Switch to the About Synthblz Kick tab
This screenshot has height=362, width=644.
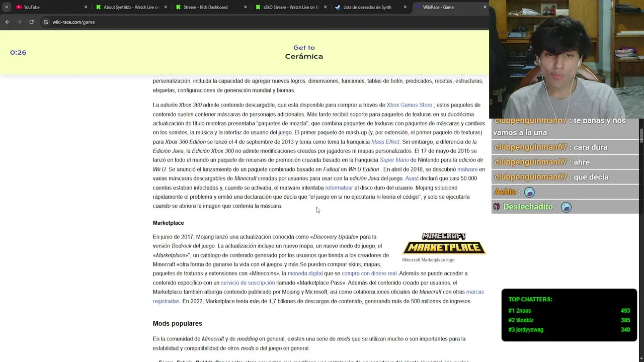coord(131,7)
